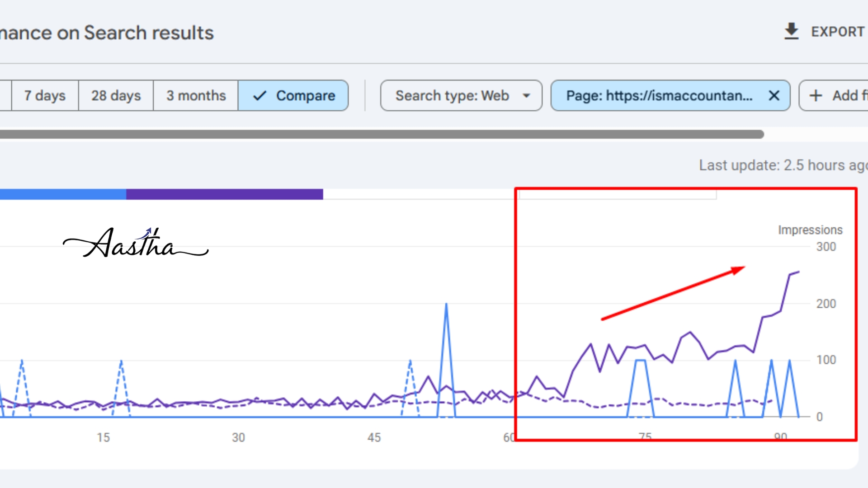Click the Export download icon
The image size is (868, 488).
pos(792,31)
